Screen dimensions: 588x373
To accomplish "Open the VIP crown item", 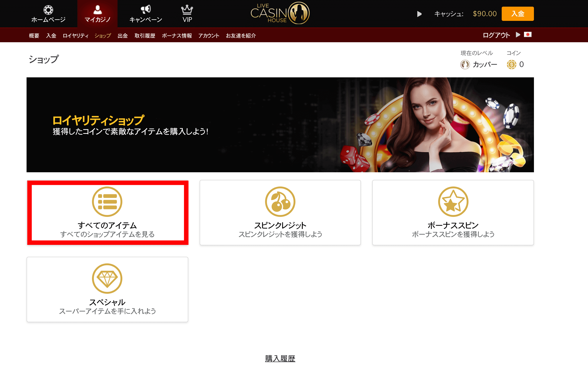I will tap(187, 14).
